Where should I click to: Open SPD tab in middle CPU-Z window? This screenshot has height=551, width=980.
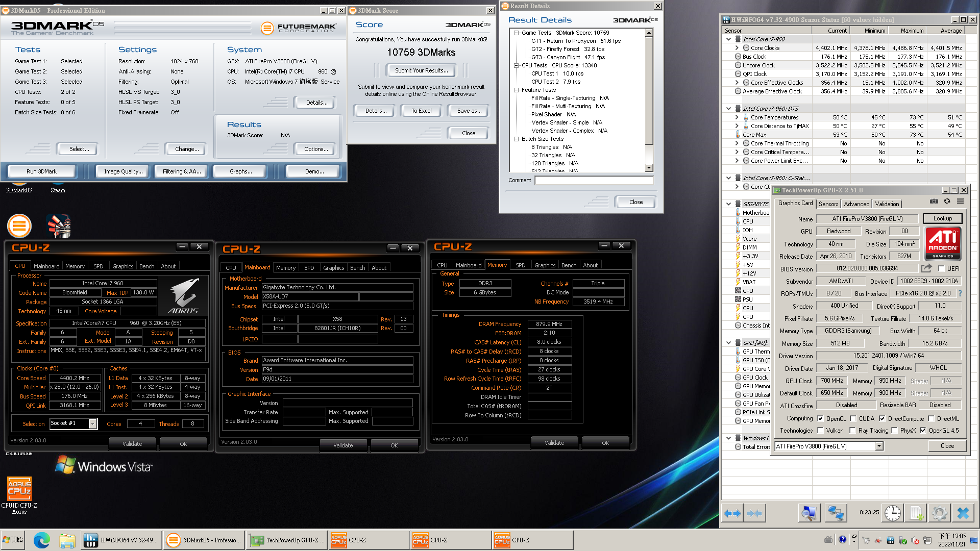click(x=309, y=268)
